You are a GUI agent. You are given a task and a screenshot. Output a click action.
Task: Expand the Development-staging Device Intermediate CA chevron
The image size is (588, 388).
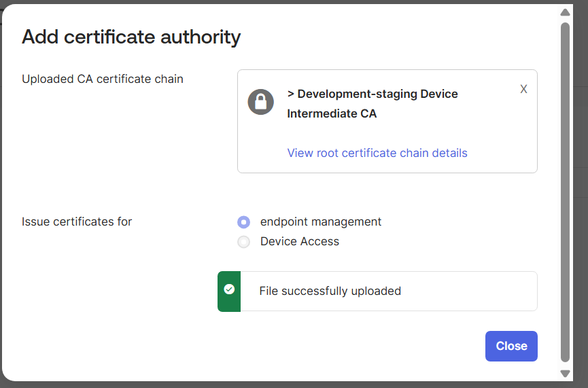click(x=290, y=94)
